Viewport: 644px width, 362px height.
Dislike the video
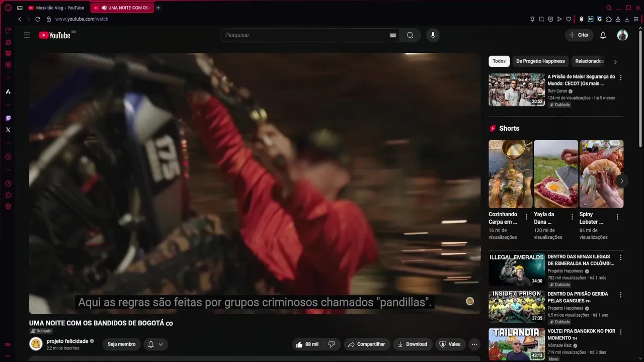pyautogui.click(x=331, y=344)
